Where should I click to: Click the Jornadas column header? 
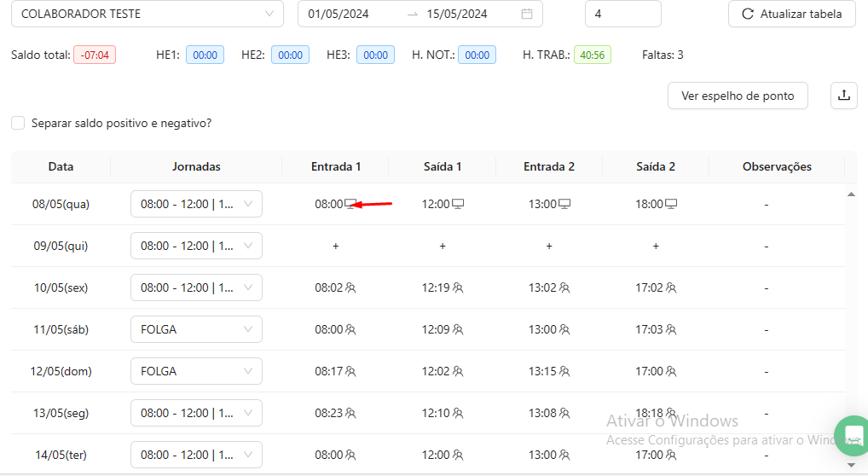tap(196, 166)
